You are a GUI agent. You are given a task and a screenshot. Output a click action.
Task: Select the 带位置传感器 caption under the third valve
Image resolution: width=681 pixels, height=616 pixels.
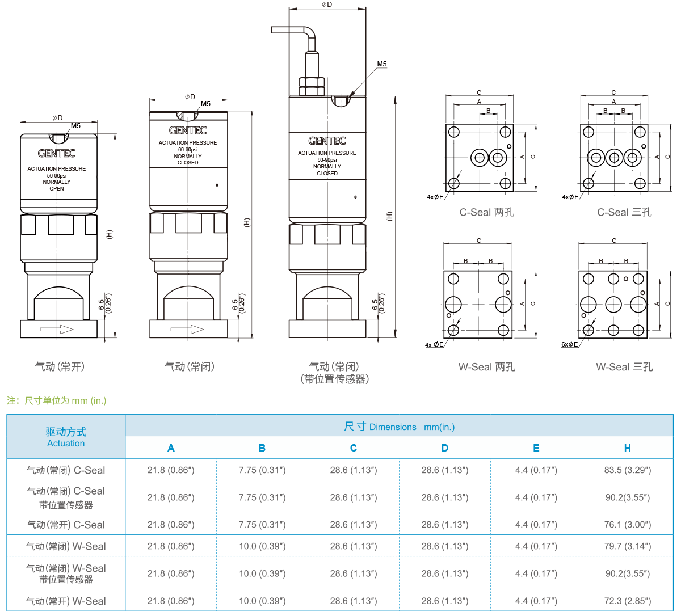334,379
